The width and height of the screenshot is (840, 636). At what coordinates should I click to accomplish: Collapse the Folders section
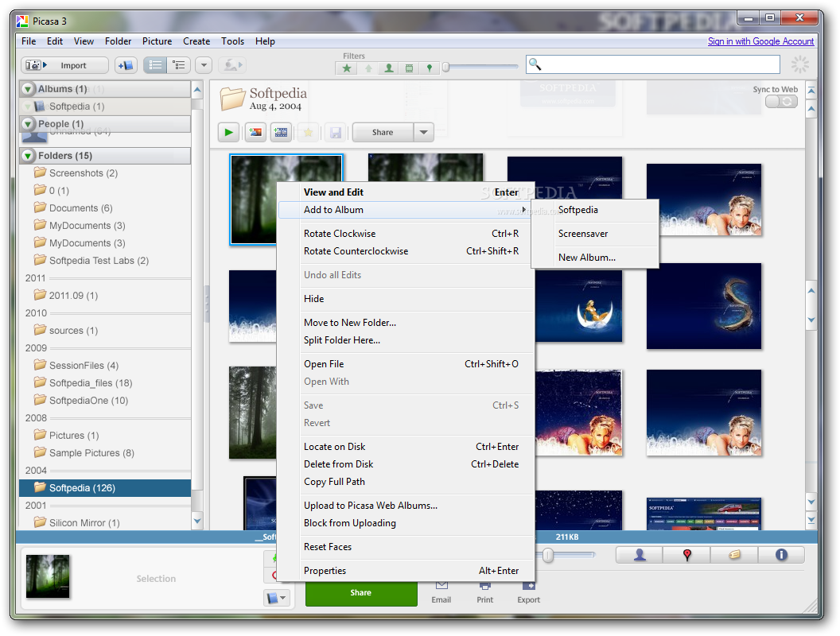(x=28, y=156)
